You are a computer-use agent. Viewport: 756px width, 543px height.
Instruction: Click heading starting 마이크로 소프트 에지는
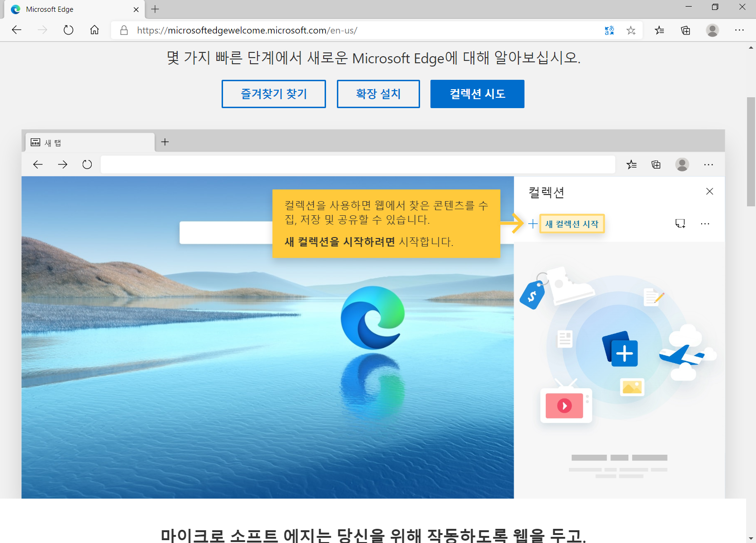tap(373, 535)
